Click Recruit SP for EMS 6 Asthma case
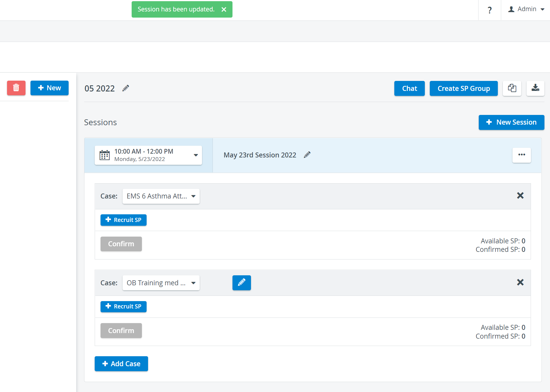 click(x=123, y=220)
